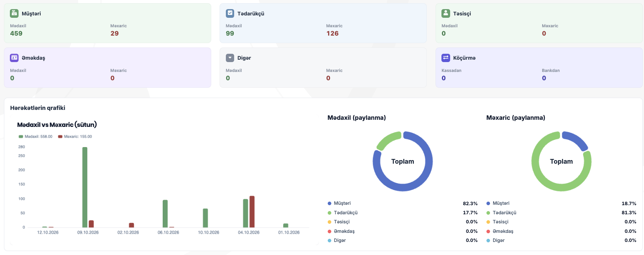This screenshot has width=644, height=255.
Task: Click the green Tədarükçü segment of Mədaxil donut
Action: [387, 139]
